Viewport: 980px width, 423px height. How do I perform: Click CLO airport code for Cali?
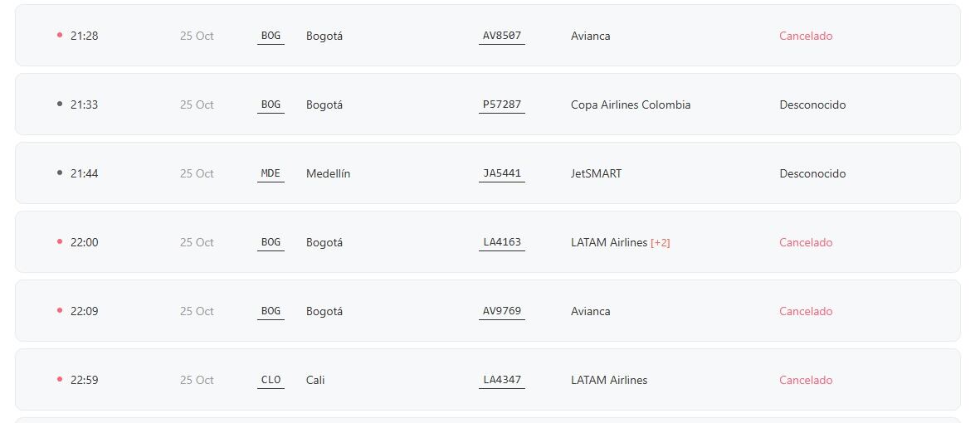pyautogui.click(x=271, y=380)
